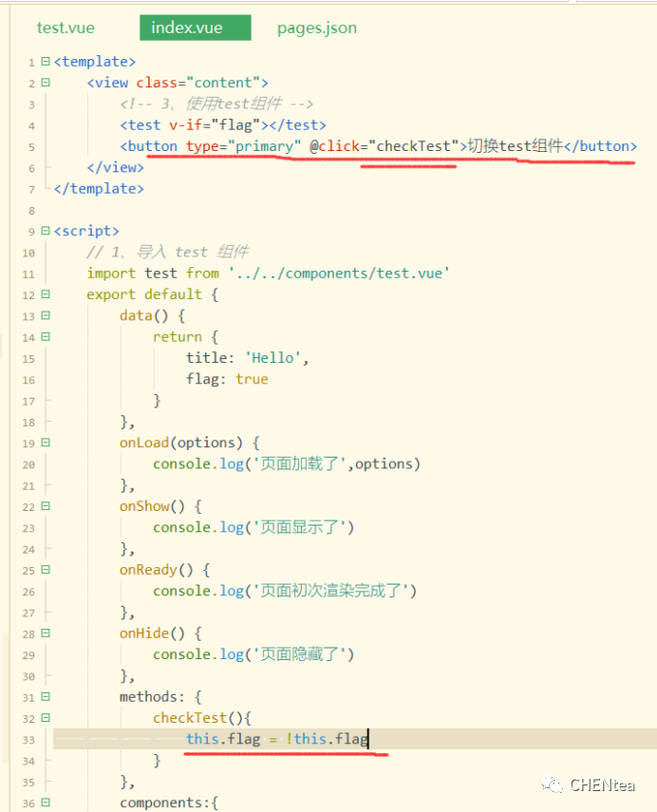The image size is (657, 812).
Task: Click class="content" on line 2
Action: point(197,83)
